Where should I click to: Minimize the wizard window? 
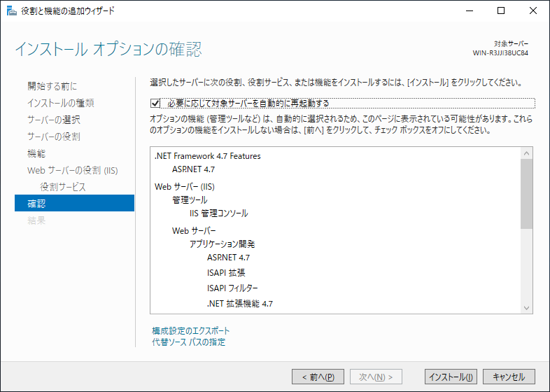pyautogui.click(x=469, y=10)
